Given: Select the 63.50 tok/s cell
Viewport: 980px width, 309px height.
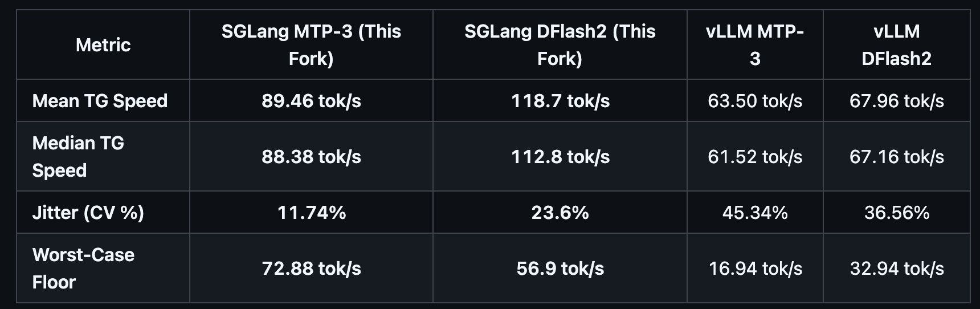Looking at the screenshot, I should (755, 101).
